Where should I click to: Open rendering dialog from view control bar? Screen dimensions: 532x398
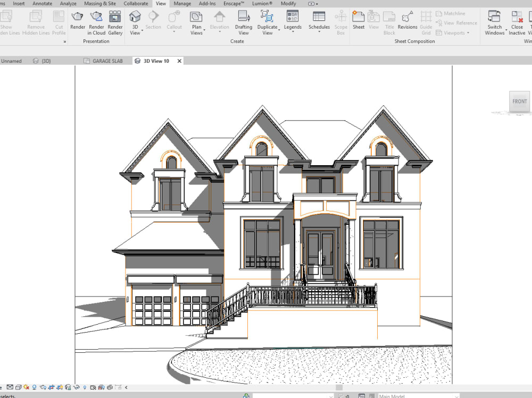coord(43,387)
